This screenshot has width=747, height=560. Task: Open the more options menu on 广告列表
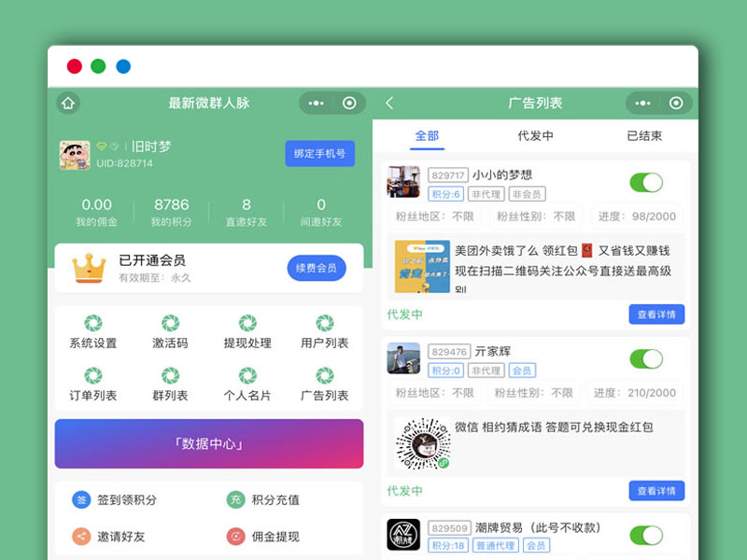pos(642,104)
